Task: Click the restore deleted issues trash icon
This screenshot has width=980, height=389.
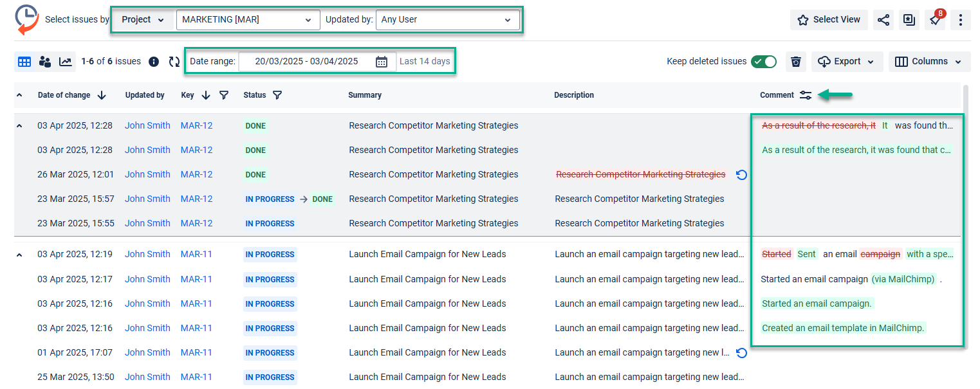Action: pyautogui.click(x=796, y=62)
